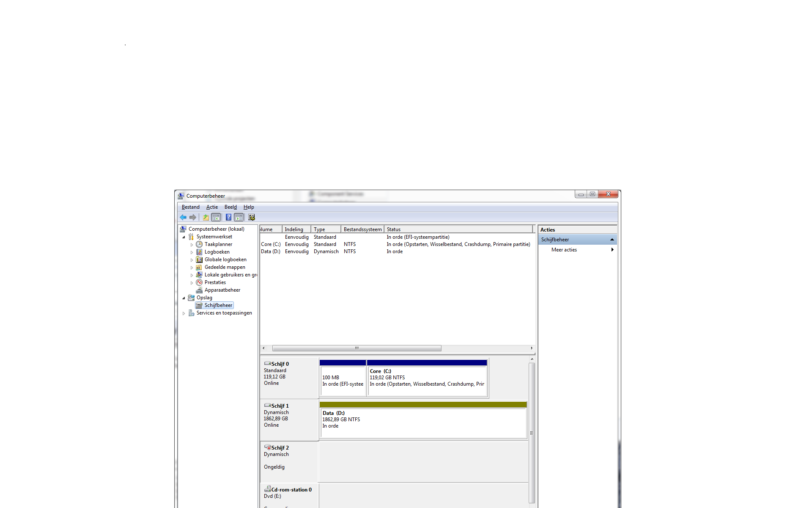Select the olive Data (D:) volume bar
This screenshot has height=508, width=812.
[423, 405]
